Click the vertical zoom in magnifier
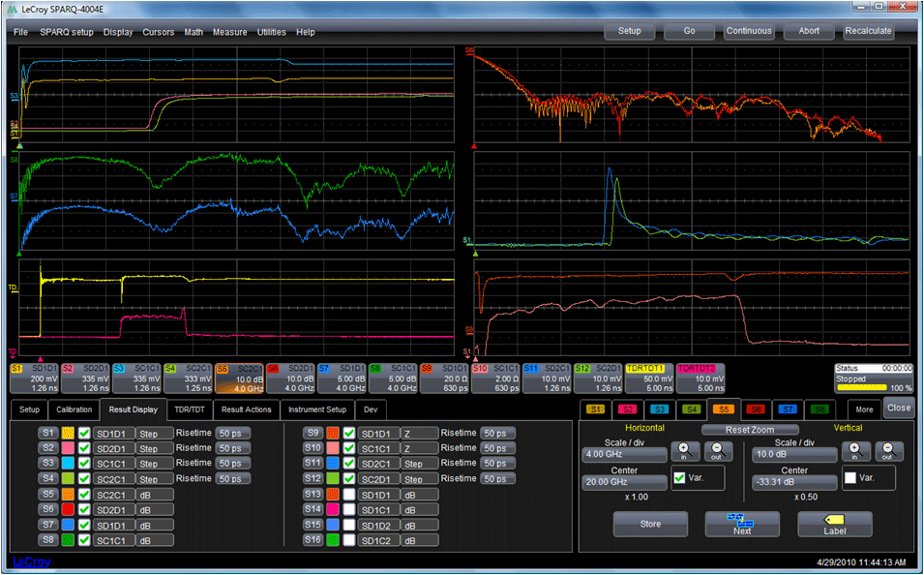The width and height of the screenshot is (924, 575). click(x=854, y=452)
